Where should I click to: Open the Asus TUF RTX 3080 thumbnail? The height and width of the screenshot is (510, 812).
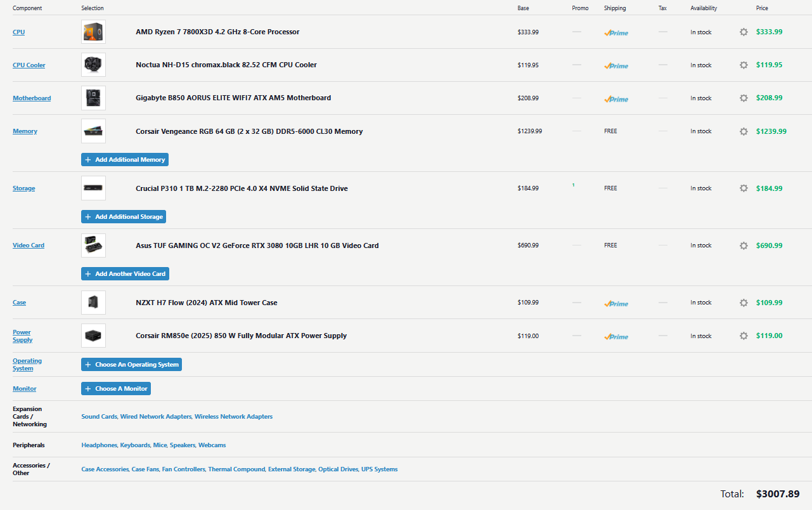[x=93, y=245]
